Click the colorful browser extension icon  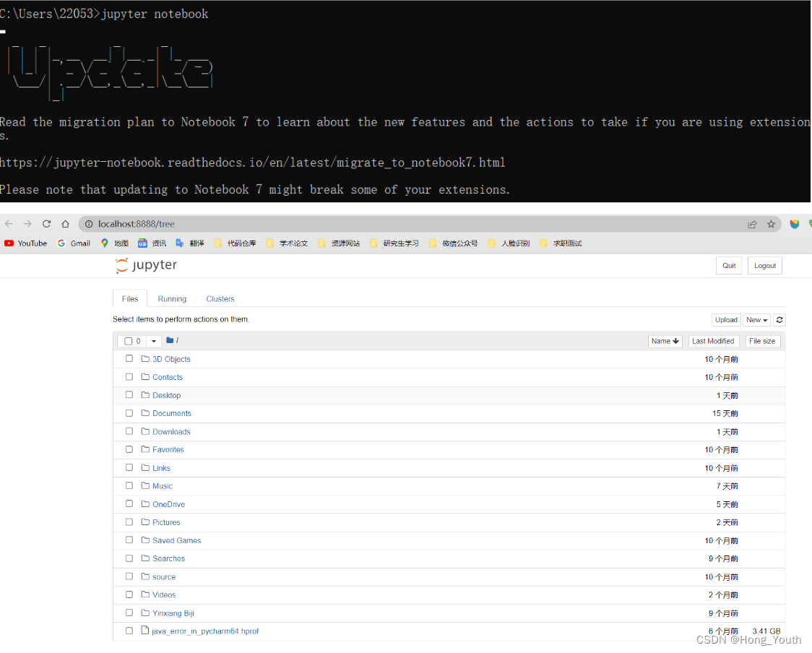pyautogui.click(x=795, y=224)
